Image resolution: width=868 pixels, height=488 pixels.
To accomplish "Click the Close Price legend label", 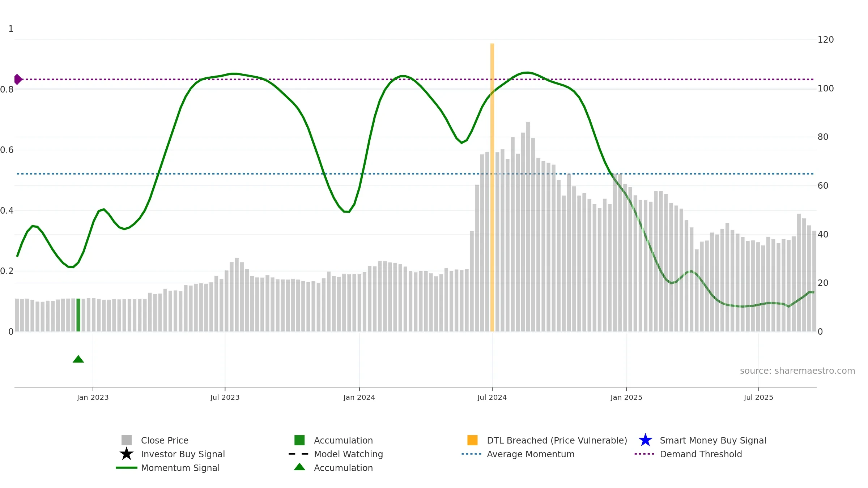I will tap(165, 440).
